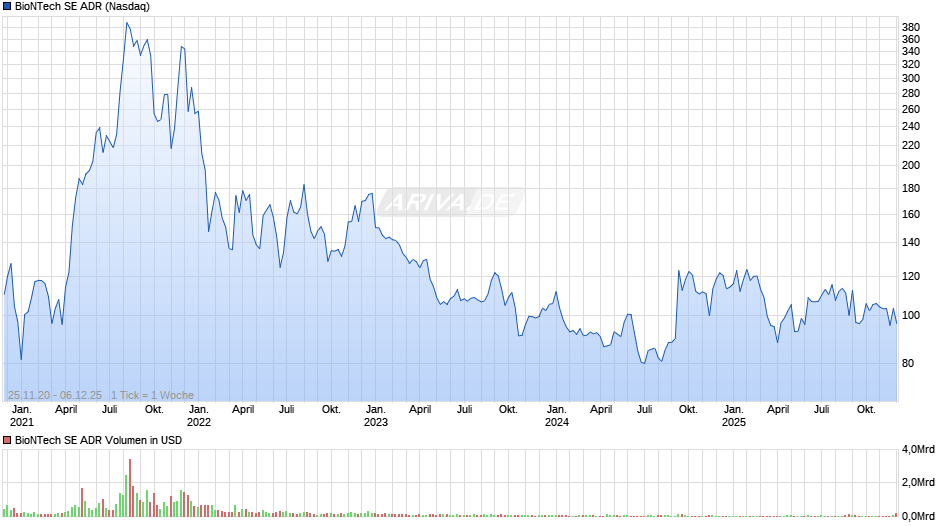The width and height of the screenshot is (940, 526).
Task: Click the 'BioNTech SE ADR Volumen in USD' label
Action: [98, 440]
